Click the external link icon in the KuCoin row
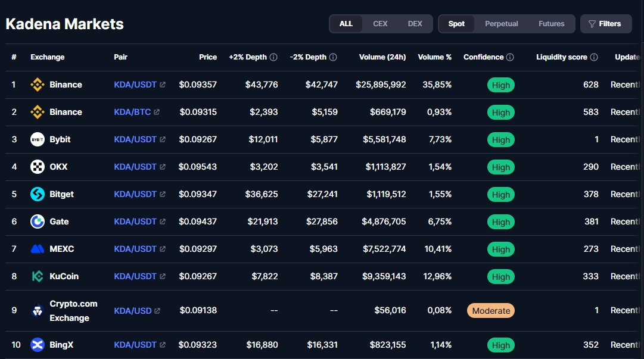This screenshot has width=644, height=359. click(x=163, y=276)
